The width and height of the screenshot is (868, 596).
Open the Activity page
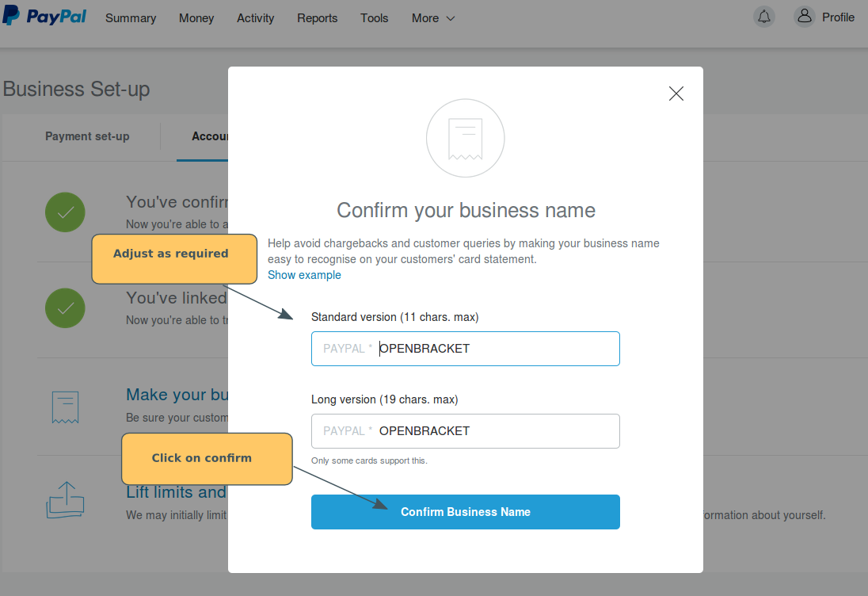click(x=255, y=18)
